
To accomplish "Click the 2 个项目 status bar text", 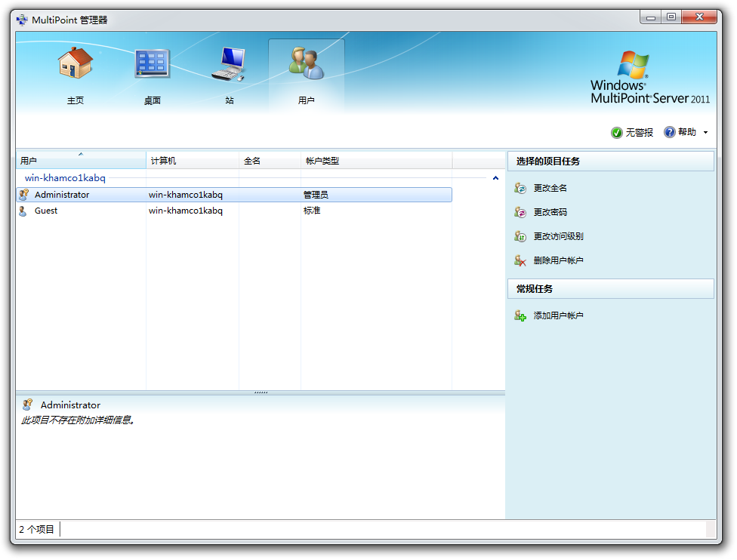I will tap(37, 530).
